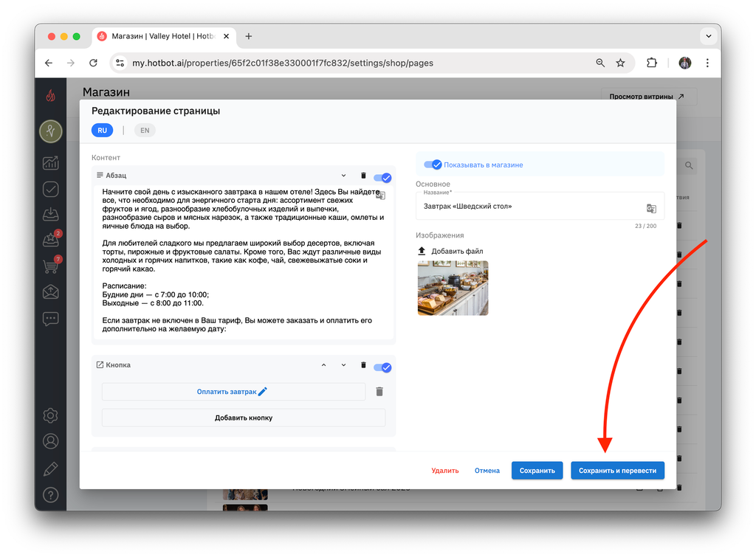
Task: Delete the Кнопка block with header trash icon
Action: 363,364
